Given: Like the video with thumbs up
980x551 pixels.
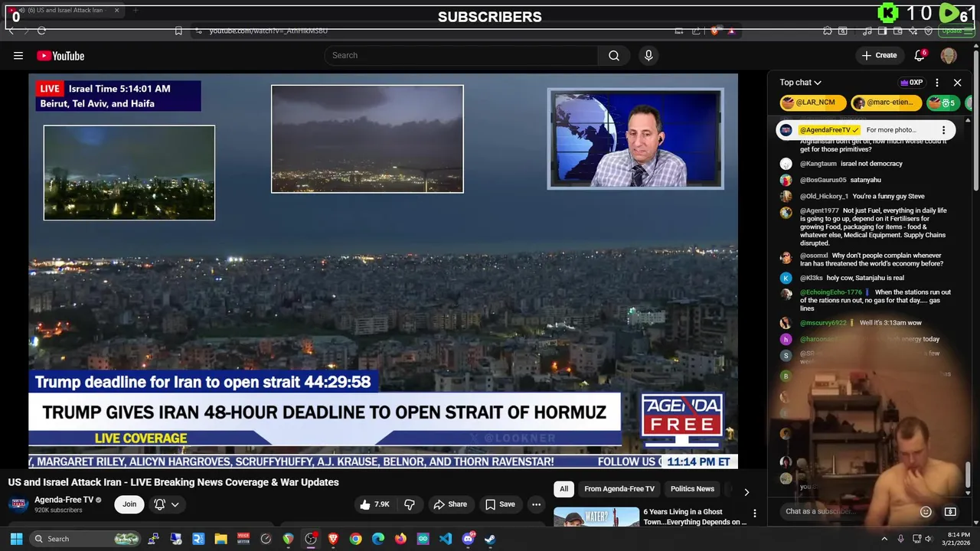Looking at the screenshot, I should pos(375,504).
